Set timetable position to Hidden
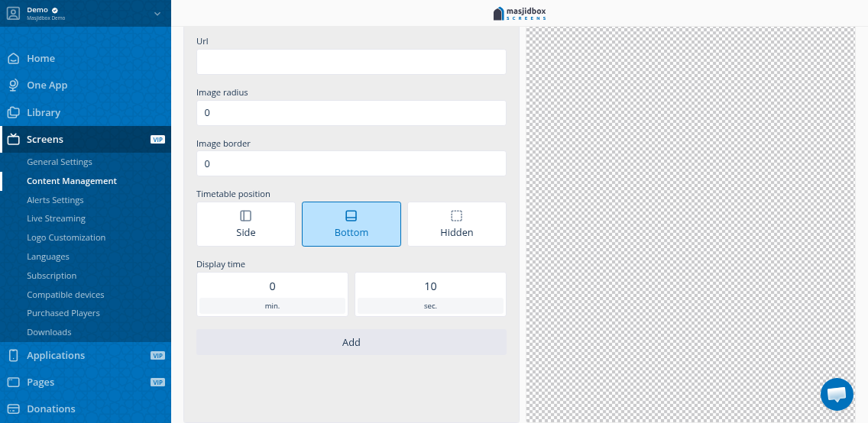868x423 pixels. click(x=457, y=224)
